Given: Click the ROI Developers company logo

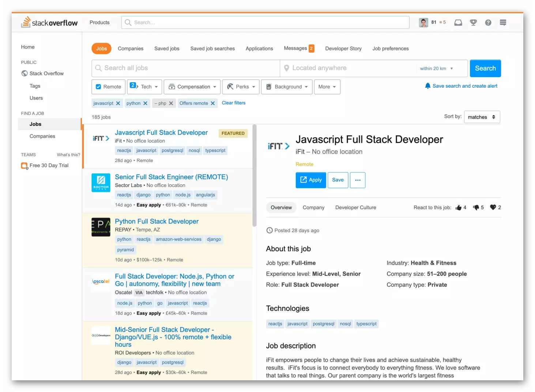Looking at the screenshot, I should [x=101, y=335].
